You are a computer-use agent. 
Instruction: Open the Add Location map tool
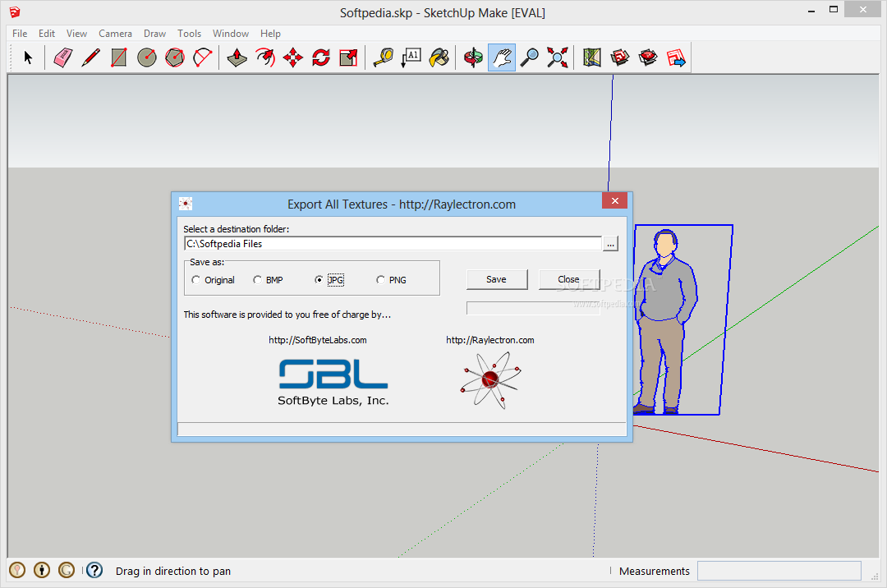click(x=591, y=57)
